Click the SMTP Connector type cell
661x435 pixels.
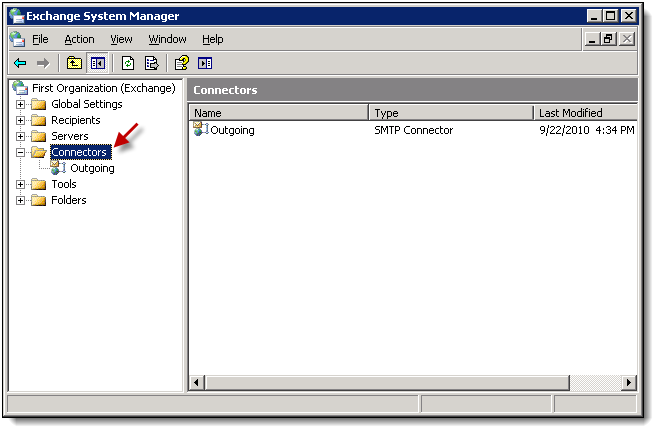coord(414,130)
